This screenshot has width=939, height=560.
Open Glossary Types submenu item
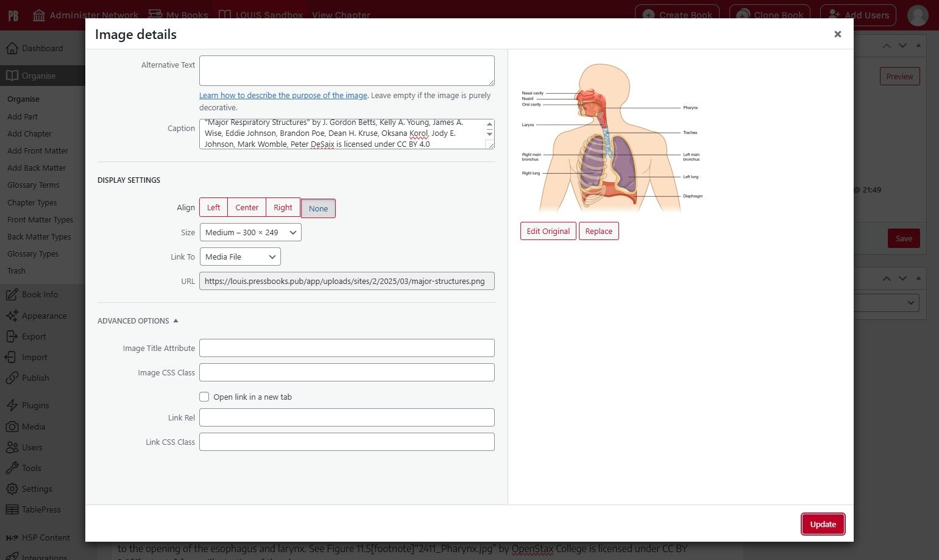[33, 253]
